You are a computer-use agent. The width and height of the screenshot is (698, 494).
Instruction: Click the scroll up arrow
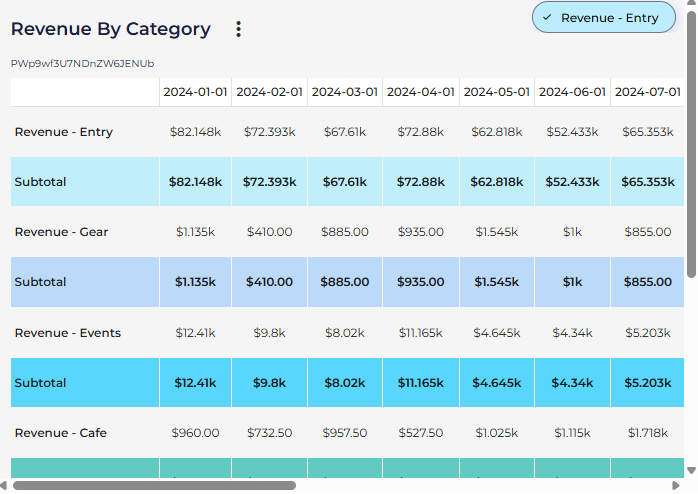tap(691, 8)
